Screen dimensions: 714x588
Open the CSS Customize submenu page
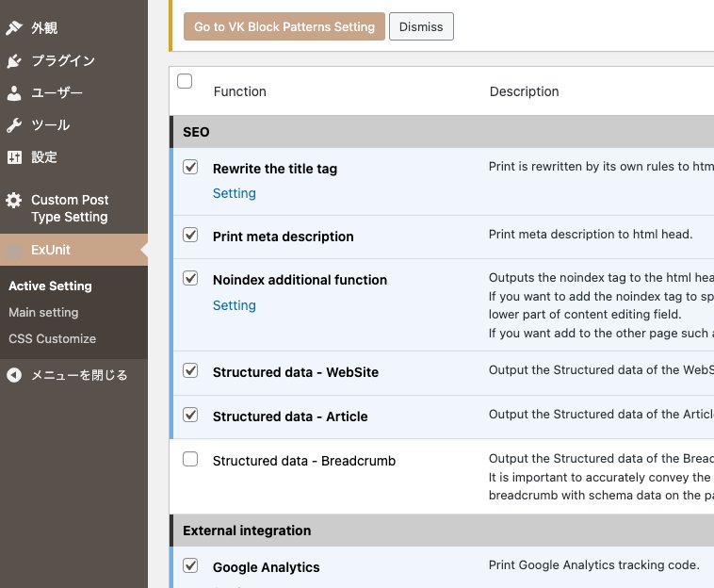[53, 339]
